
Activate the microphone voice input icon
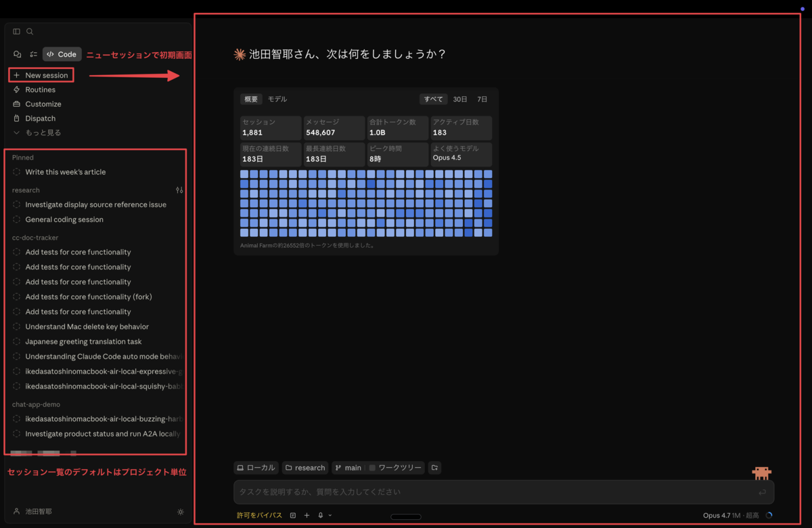coord(321,515)
